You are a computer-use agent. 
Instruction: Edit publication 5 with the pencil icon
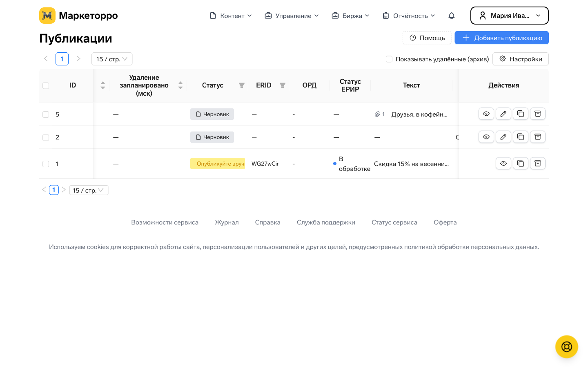[x=503, y=114]
